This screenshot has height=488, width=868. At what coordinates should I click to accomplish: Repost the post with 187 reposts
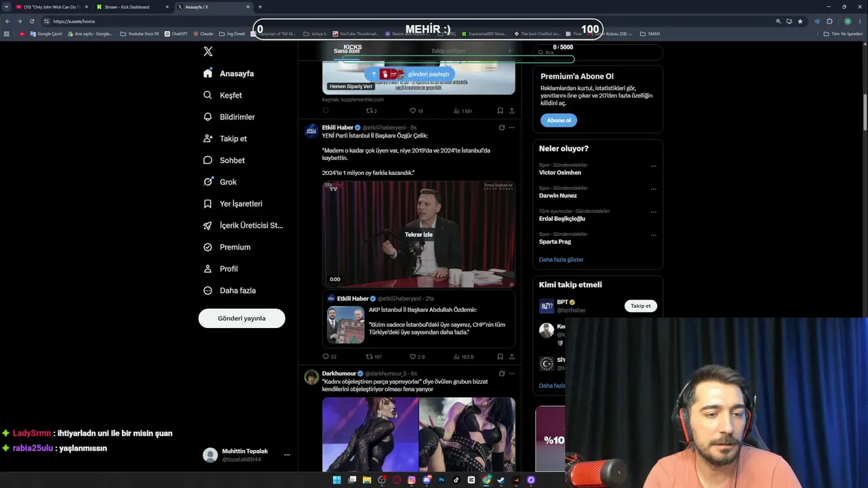point(374,357)
